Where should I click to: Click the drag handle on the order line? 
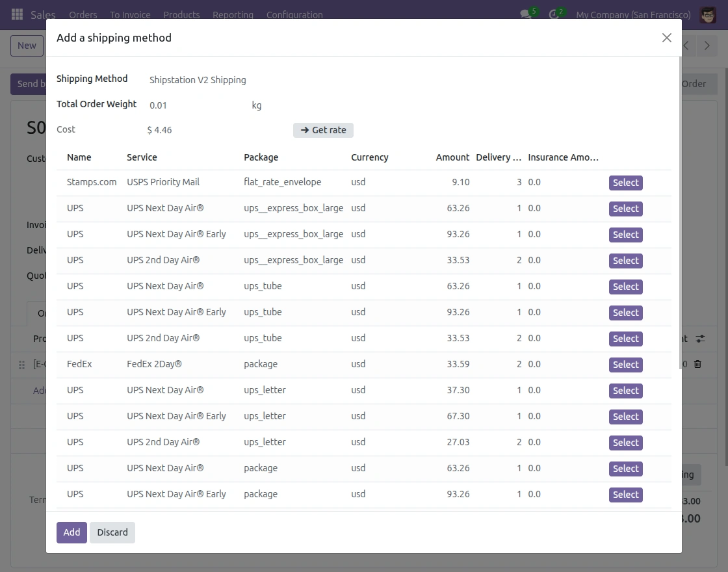pos(21,365)
